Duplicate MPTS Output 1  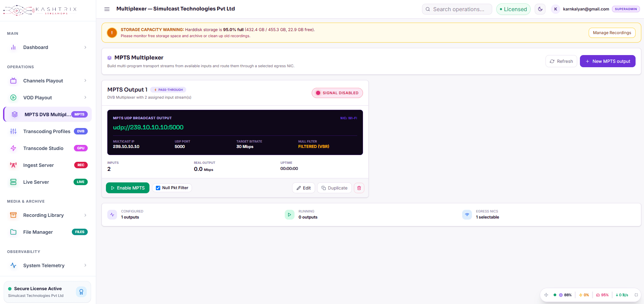click(x=334, y=188)
